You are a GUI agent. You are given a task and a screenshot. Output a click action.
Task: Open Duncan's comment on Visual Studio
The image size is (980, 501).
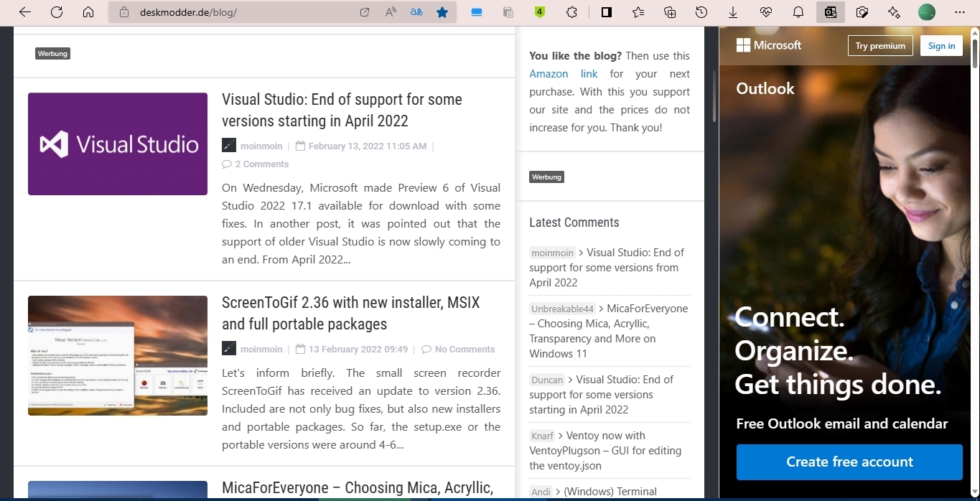pos(602,395)
